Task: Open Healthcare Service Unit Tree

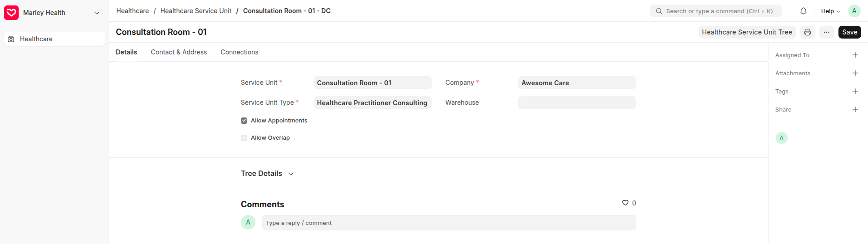Action: pos(747,32)
